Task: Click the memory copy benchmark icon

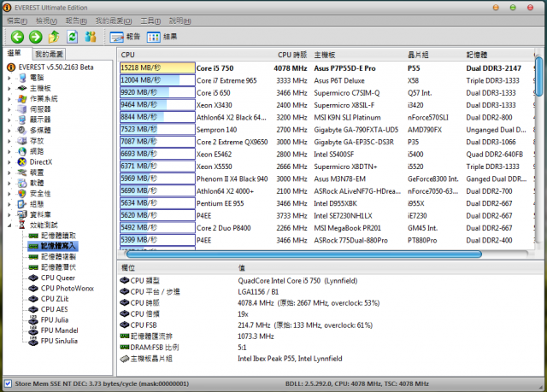Action: point(33,257)
